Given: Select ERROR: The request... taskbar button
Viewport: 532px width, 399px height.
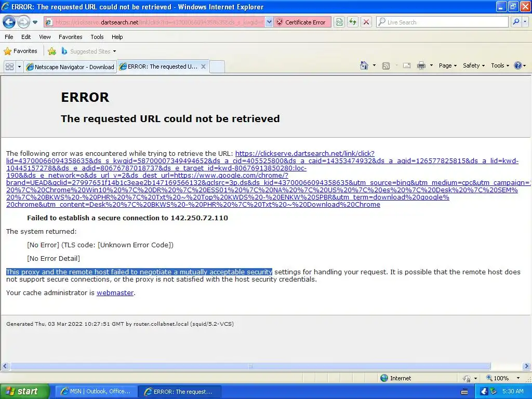Looking at the screenshot, I should coord(180,392).
